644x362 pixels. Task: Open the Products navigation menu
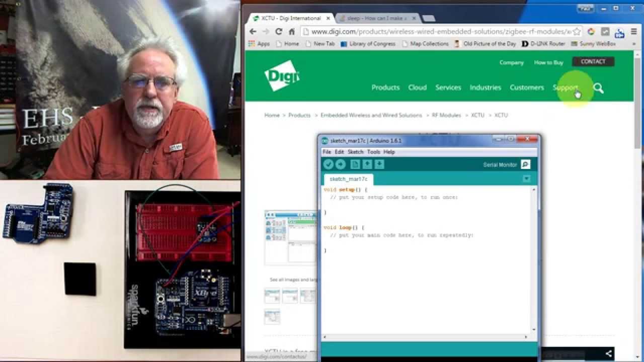385,87
